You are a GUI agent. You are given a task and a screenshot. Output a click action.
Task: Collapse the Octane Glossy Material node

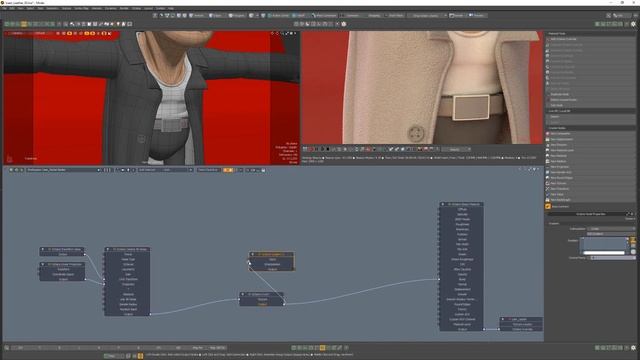(x=442, y=204)
